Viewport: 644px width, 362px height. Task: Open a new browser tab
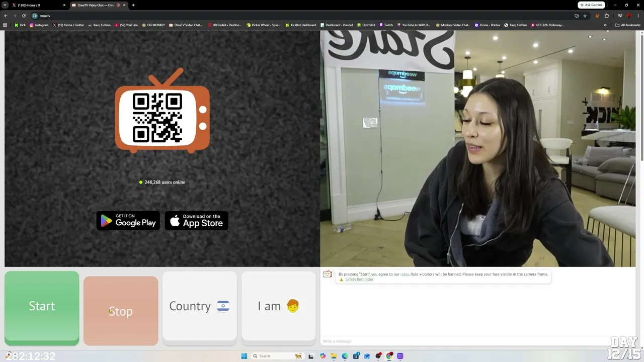pos(133,5)
